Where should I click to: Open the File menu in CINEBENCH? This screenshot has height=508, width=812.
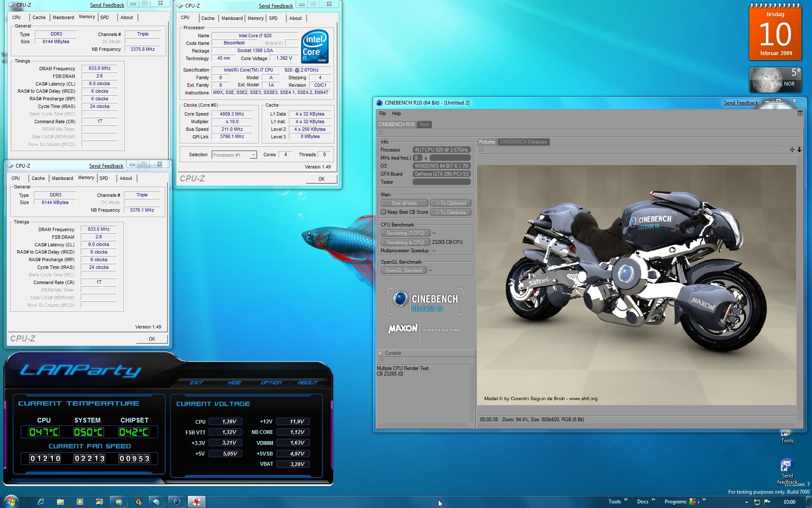[382, 113]
